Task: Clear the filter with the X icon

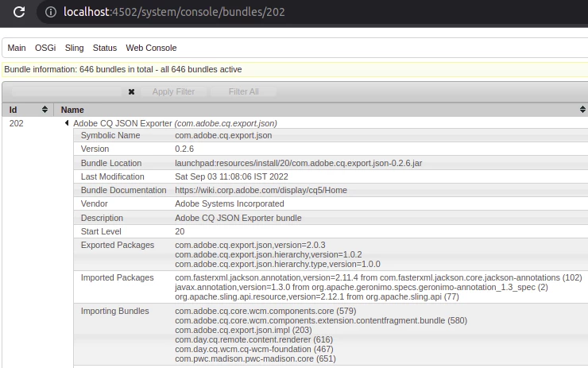Action: click(131, 92)
